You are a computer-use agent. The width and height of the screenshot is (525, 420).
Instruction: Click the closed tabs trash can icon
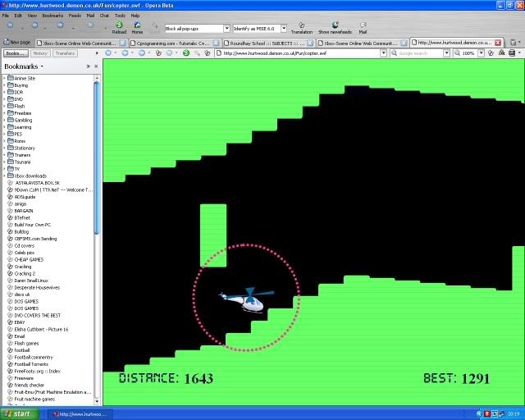pyautogui.click(x=513, y=43)
